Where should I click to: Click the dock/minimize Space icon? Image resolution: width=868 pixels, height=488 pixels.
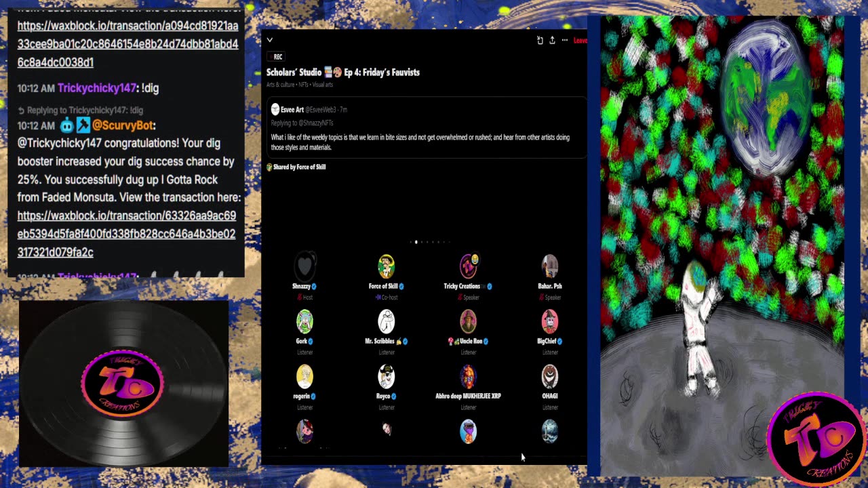[x=540, y=41]
